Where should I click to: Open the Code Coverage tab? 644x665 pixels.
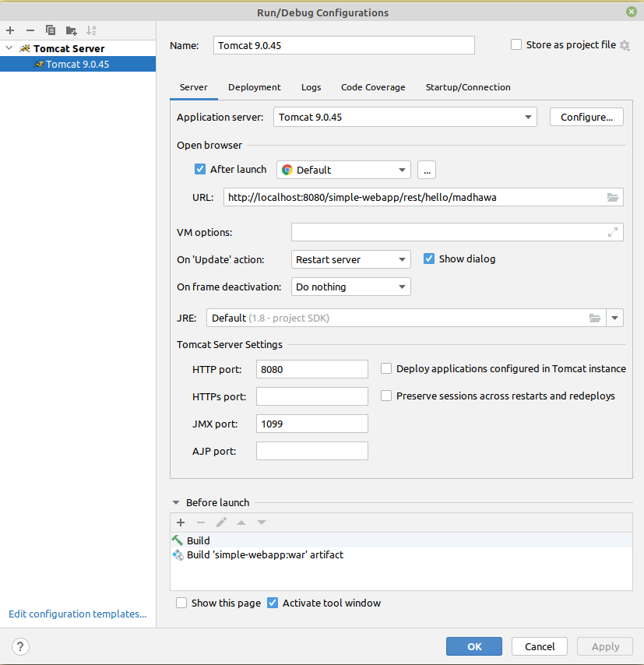(373, 87)
